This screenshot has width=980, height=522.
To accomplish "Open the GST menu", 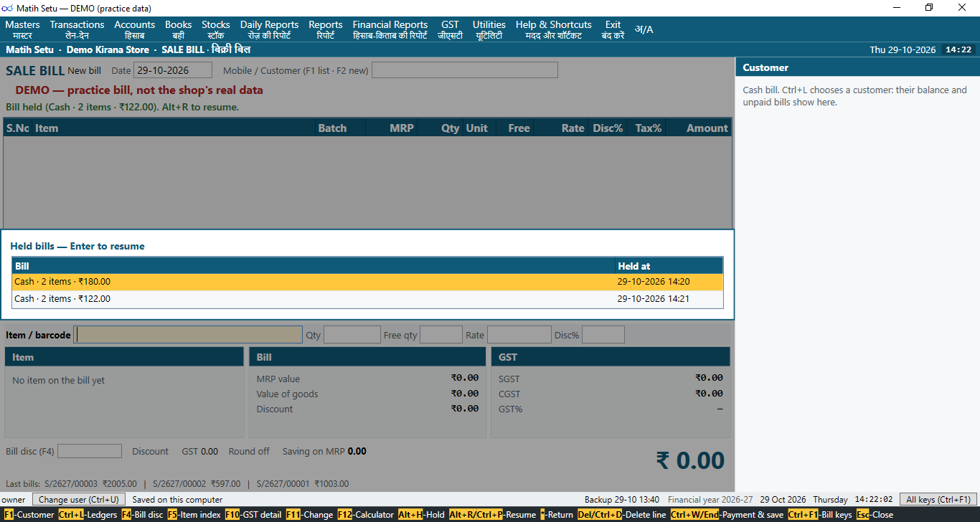I will pos(450,29).
